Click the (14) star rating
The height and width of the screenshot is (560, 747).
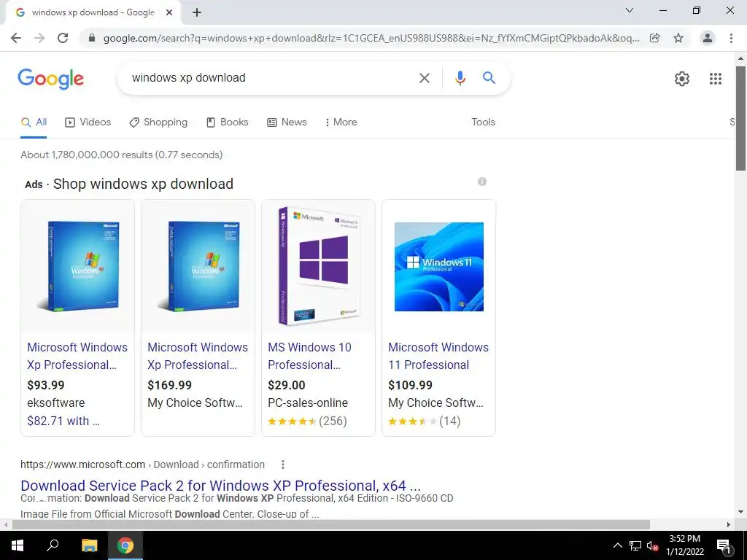(424, 421)
